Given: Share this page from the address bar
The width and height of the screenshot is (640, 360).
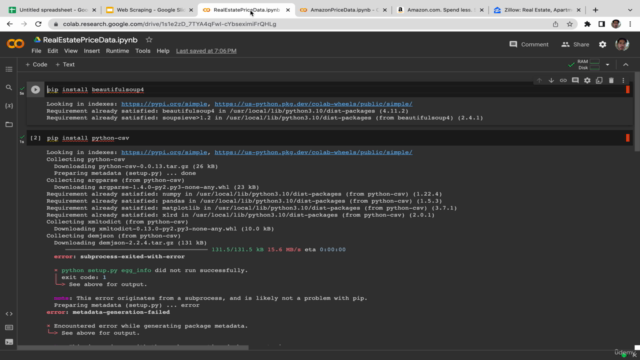Looking at the screenshot, I should (x=556, y=24).
